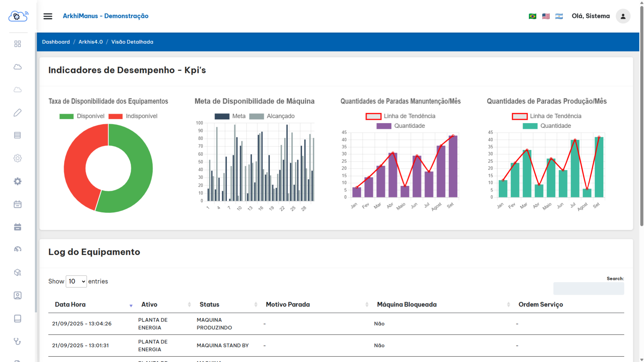Select the cloud icon in the sidebar
This screenshot has height=362, width=644.
(x=18, y=67)
